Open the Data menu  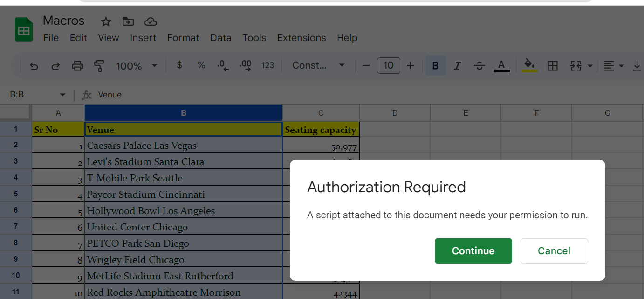pyautogui.click(x=221, y=38)
